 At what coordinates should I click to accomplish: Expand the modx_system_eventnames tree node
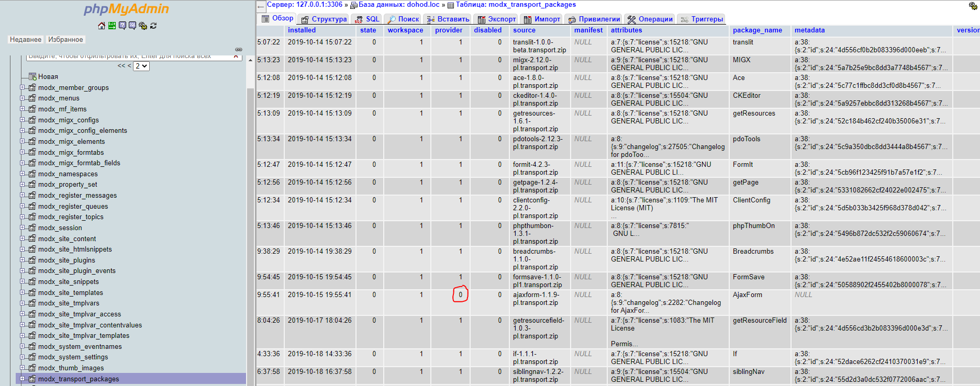[x=23, y=346]
